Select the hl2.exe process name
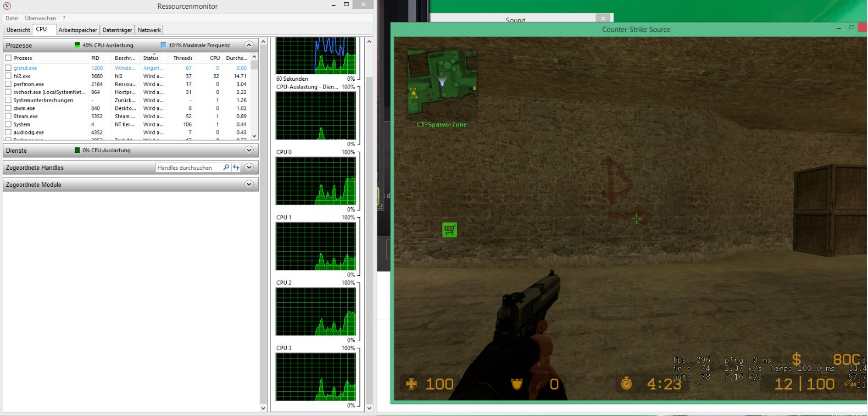Viewport: 868px width, 416px height. [22, 76]
